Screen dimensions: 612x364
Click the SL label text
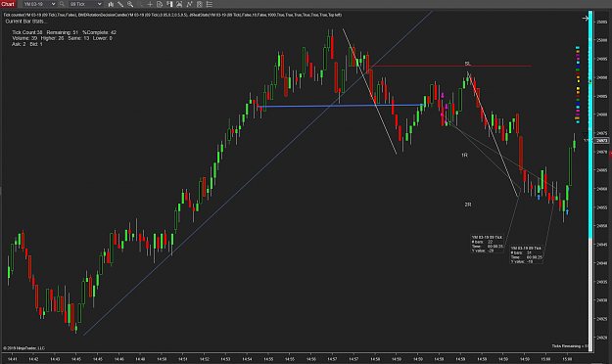(468, 64)
